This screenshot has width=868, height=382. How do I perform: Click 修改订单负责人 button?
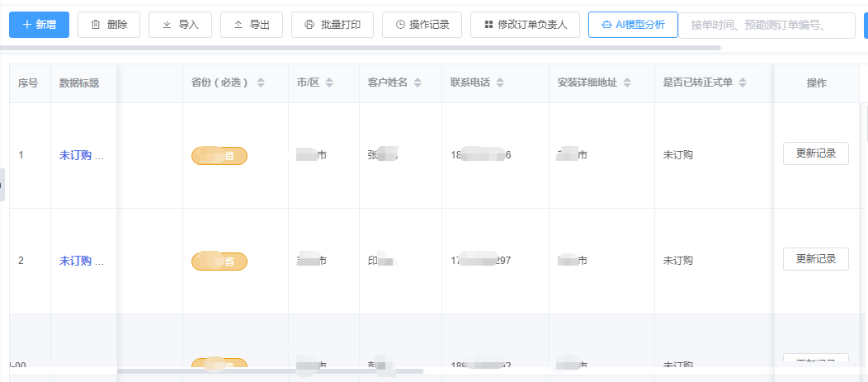point(525,25)
